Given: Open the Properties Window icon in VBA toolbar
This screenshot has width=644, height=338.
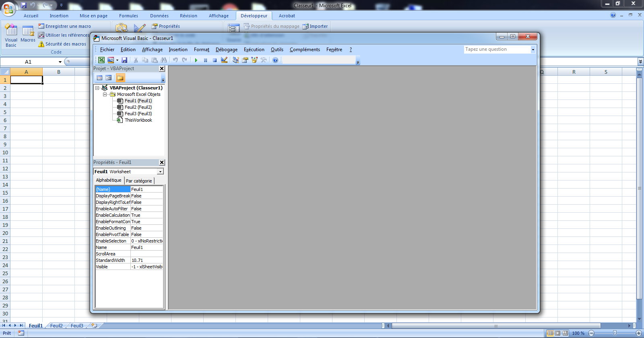Looking at the screenshot, I should click(245, 60).
